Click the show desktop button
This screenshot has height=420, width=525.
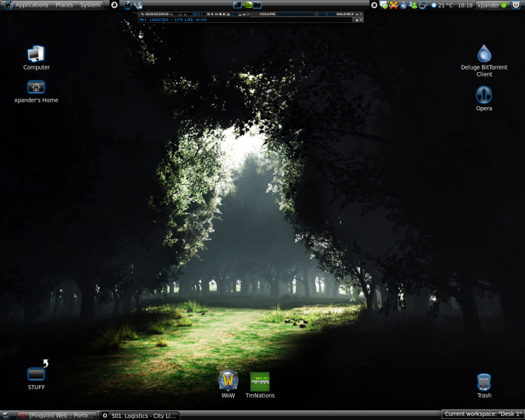pyautogui.click(x=6, y=415)
